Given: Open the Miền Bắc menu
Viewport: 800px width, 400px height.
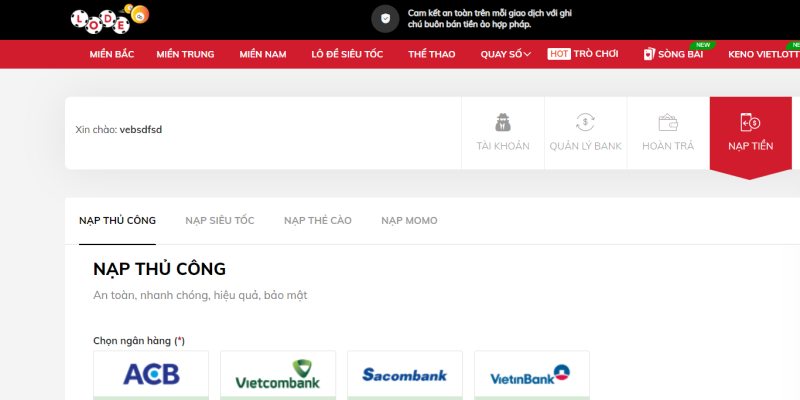Looking at the screenshot, I should (111, 54).
